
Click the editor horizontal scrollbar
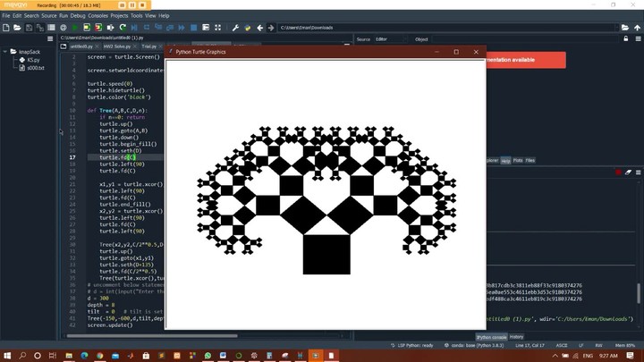[x=152, y=336]
